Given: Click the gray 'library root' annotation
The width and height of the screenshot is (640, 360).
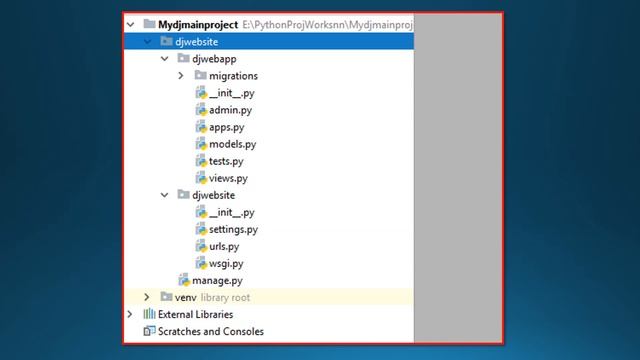Looking at the screenshot, I should [225, 298].
